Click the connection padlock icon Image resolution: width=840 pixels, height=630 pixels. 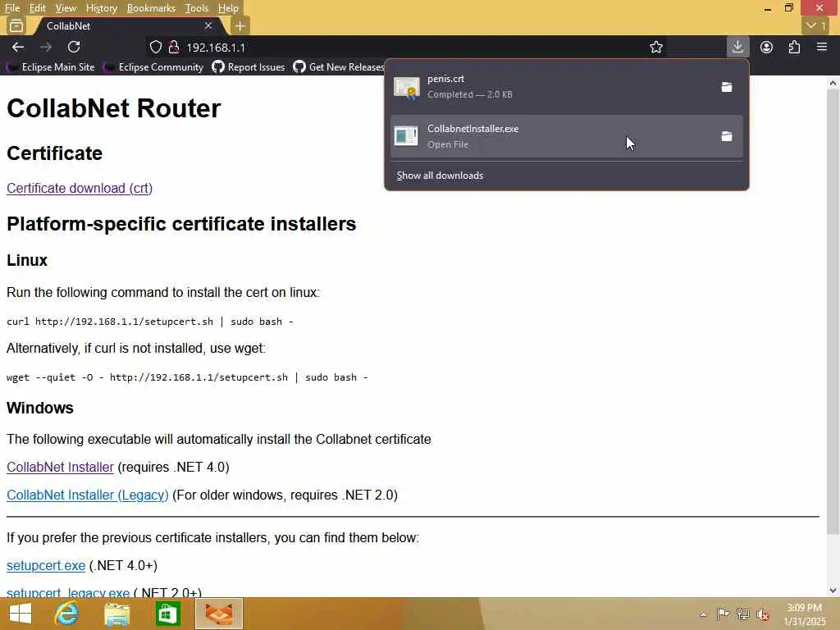click(174, 47)
